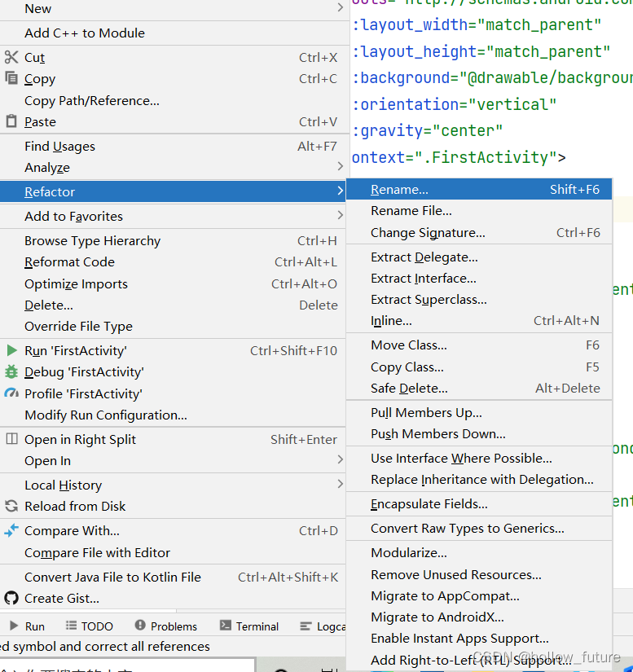Click the Reload from Disk icon
The width and height of the screenshot is (633, 672).
point(11,506)
